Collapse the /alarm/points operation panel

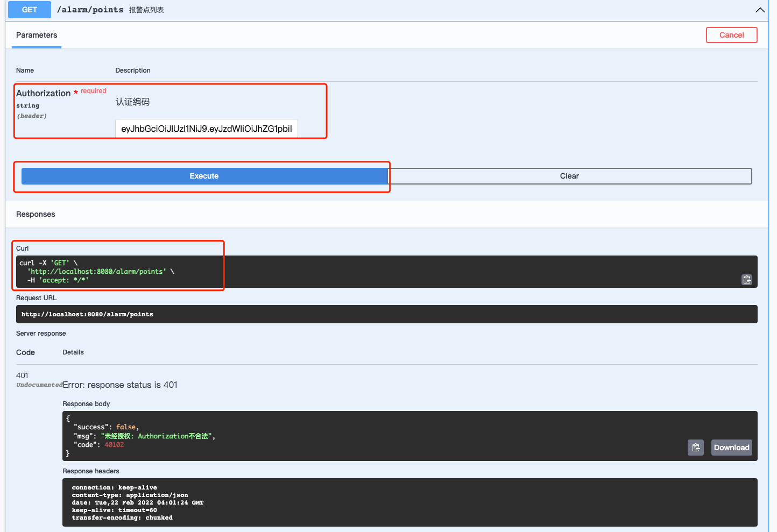pyautogui.click(x=760, y=10)
